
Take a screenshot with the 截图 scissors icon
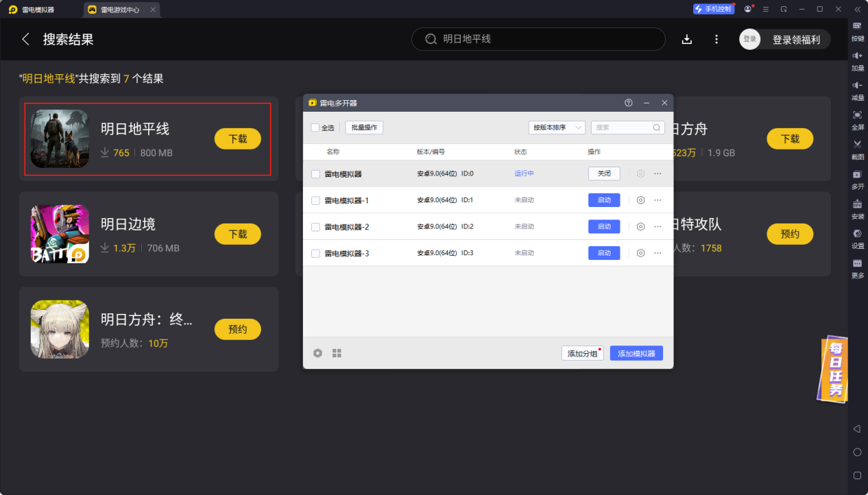pos(857,148)
